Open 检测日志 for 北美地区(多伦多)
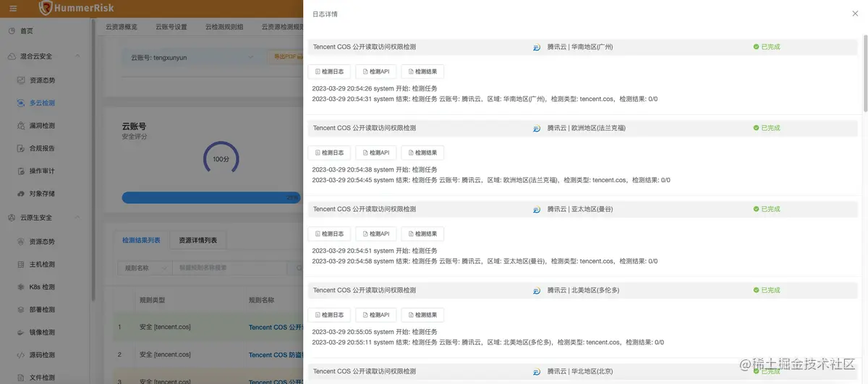 (x=329, y=315)
